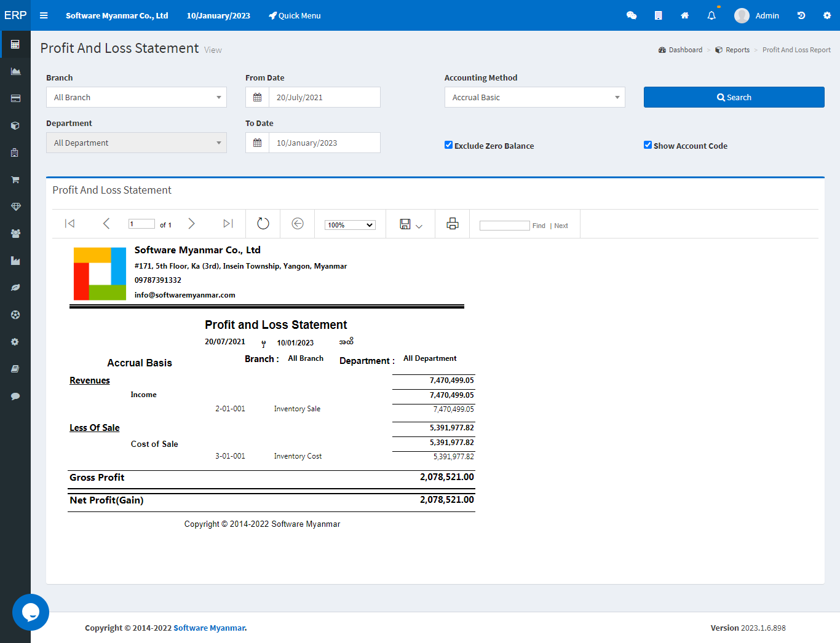This screenshot has width=840, height=643.
Task: Open the chat messages icon in header
Action: (x=632, y=15)
